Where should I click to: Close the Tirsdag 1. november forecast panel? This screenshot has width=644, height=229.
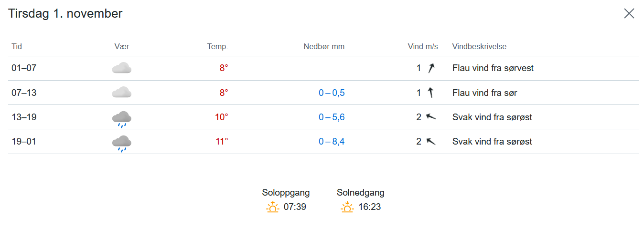click(x=629, y=13)
